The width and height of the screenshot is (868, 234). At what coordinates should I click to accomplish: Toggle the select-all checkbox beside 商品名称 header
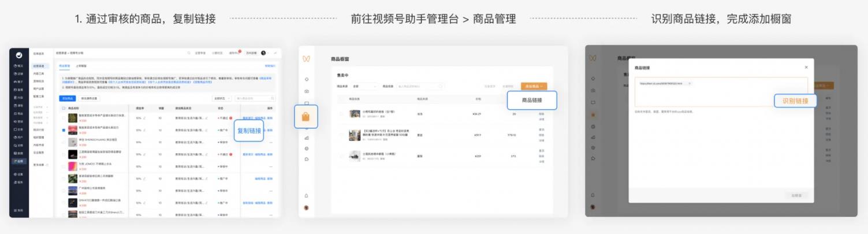[64, 109]
